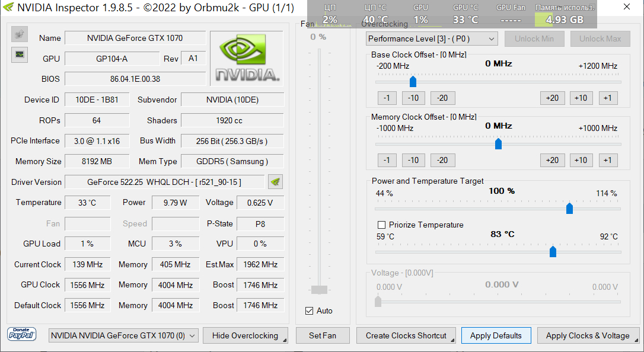
Task: Click Memory Clock Offset -1 button
Action: click(x=387, y=161)
